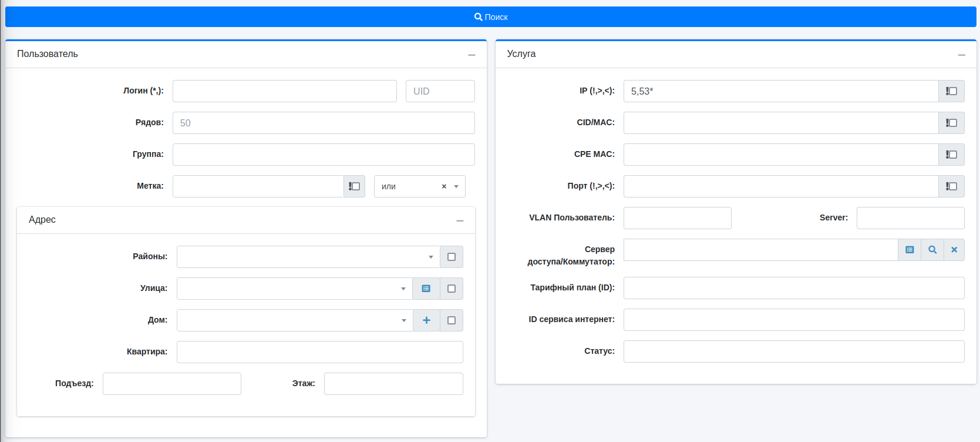This screenshot has width=980, height=442.
Task: Collapse the Услуга panel
Action: click(x=962, y=55)
